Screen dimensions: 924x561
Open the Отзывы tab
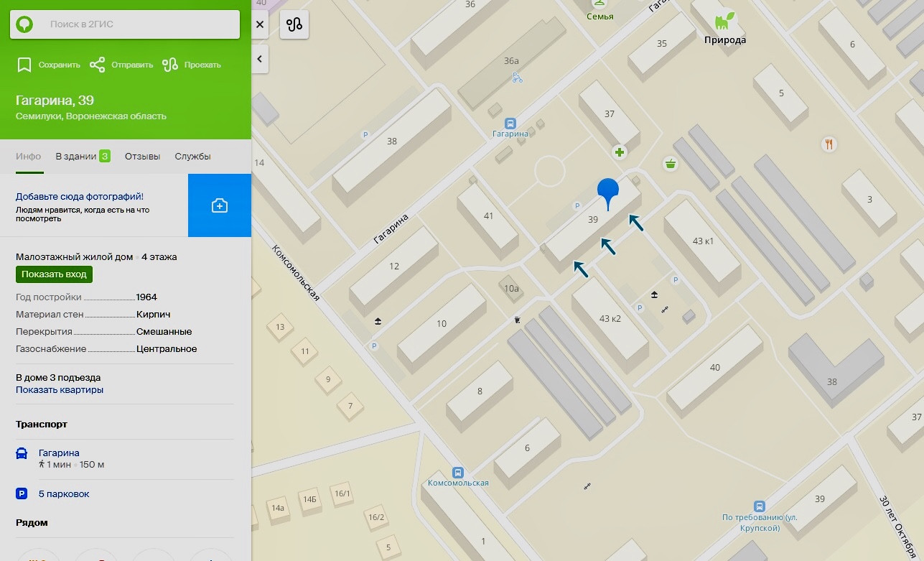click(x=142, y=156)
